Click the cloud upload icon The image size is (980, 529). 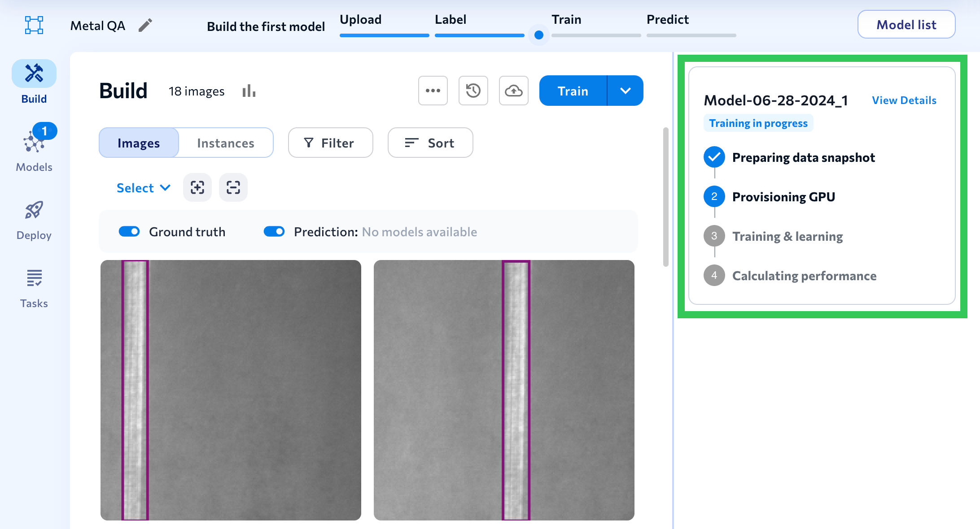pos(513,91)
